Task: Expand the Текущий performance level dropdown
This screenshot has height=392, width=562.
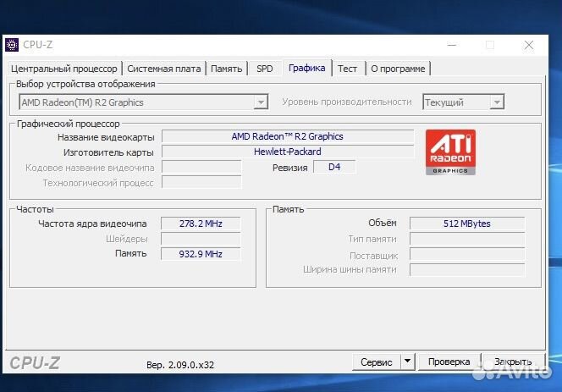Action: (463, 102)
